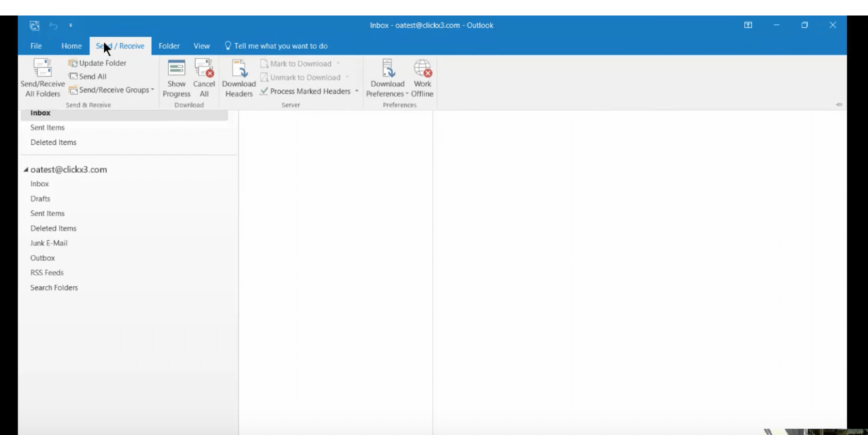Click Process Marked Headers button
The height and width of the screenshot is (435, 868).
(x=306, y=91)
